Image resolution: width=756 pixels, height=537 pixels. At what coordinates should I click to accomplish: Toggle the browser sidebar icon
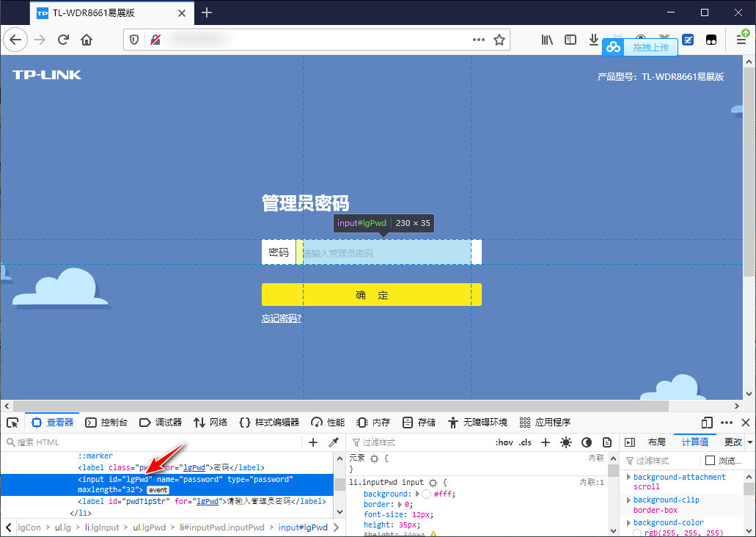click(570, 40)
